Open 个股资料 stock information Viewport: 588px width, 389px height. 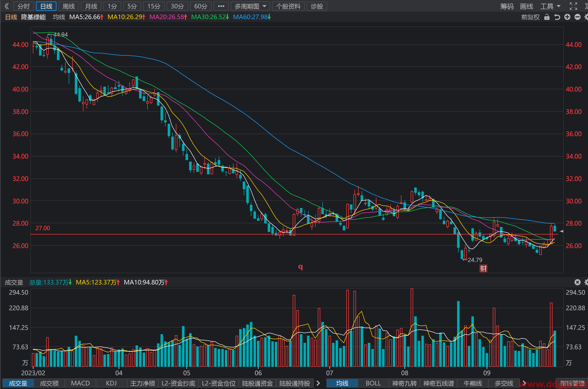coord(288,6)
